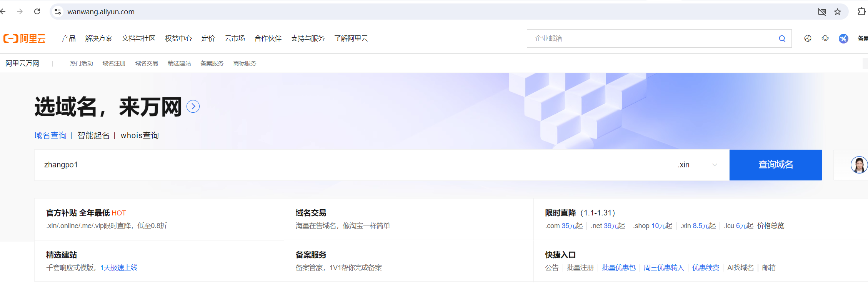Click the camera-blocked icon in address bar

tap(822, 12)
